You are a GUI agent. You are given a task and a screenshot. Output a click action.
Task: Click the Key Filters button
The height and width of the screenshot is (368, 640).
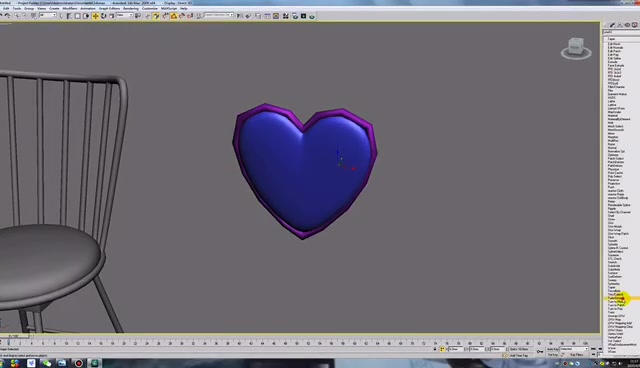point(576,355)
